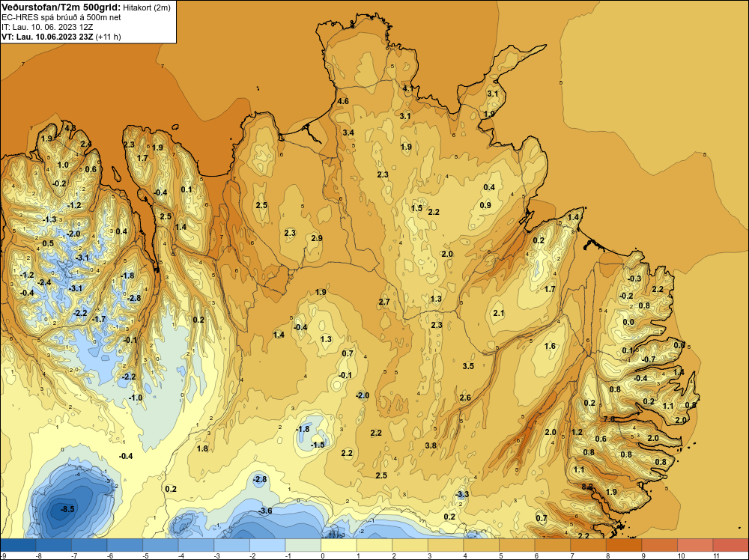749x560 pixels.
Task: Click the temperature value '4.1'
Action: tap(408, 88)
